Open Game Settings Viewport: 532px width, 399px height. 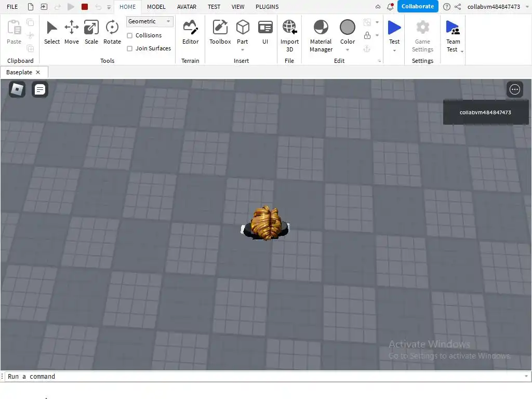tap(422, 36)
